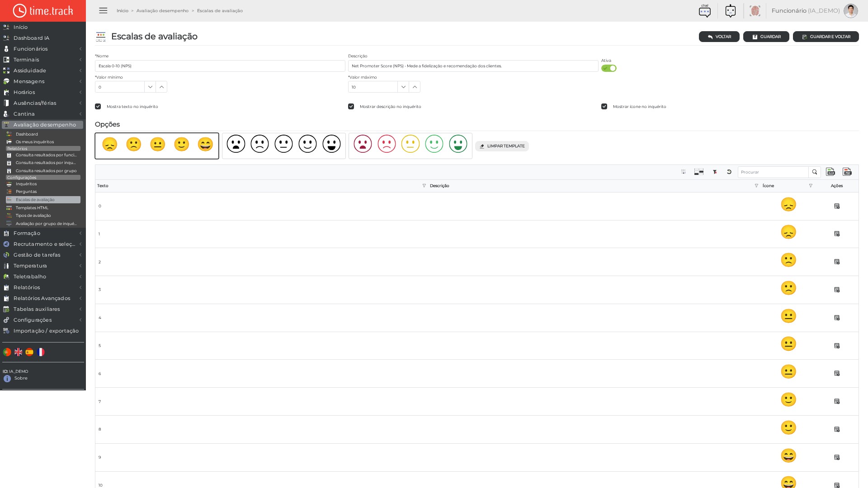The width and height of the screenshot is (868, 488).
Task: Click LIMPAR TEMPLATE button
Action: coord(502,146)
